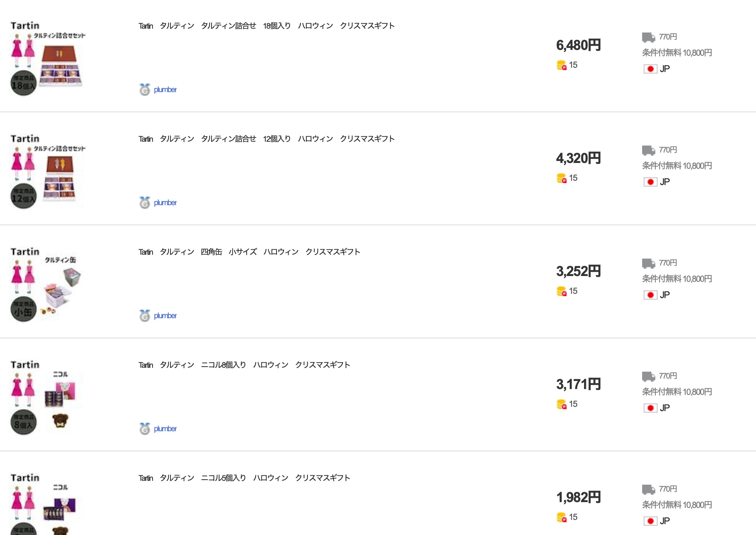Click the 18個入り gift set thumbnail
Image resolution: width=756 pixels, height=535 pixels.
pos(48,58)
